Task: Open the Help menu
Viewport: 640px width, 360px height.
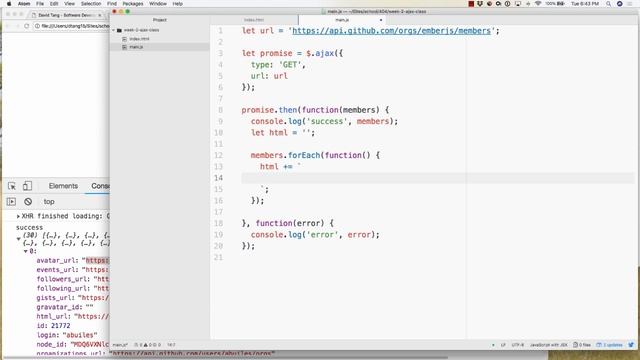Action: coord(177,4)
